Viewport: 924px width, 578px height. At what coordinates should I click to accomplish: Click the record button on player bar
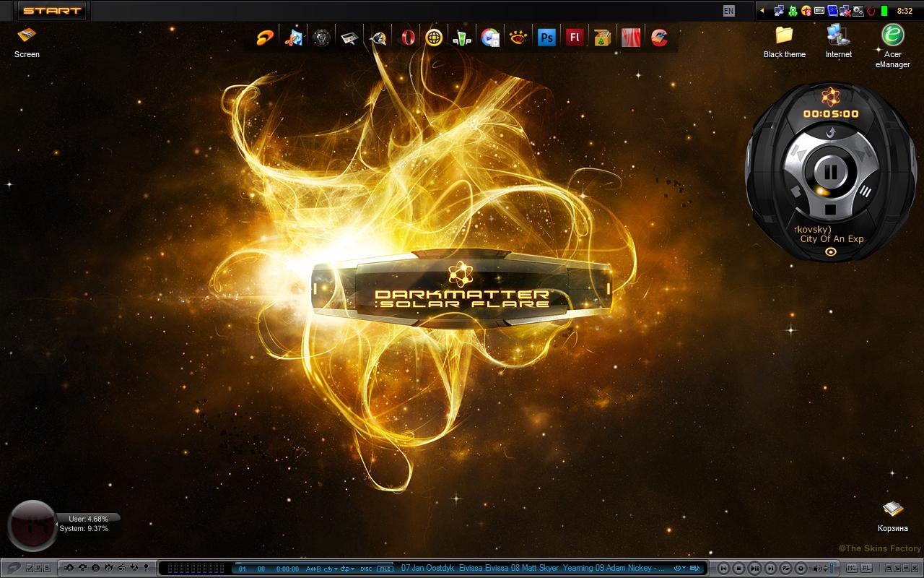[801, 569]
